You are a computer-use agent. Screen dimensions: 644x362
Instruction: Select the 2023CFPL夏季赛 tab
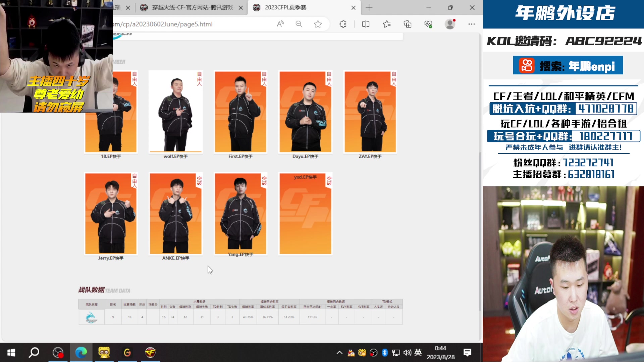pos(304,7)
